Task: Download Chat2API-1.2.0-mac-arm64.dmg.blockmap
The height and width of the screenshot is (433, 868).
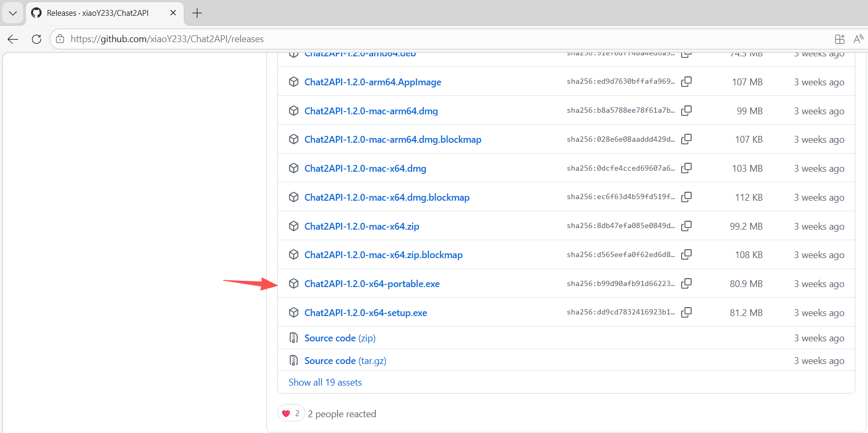Action: (393, 140)
